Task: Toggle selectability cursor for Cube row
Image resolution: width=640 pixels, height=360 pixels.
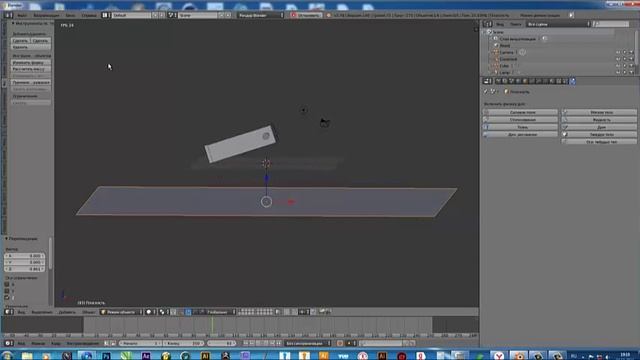Action: tap(625, 66)
